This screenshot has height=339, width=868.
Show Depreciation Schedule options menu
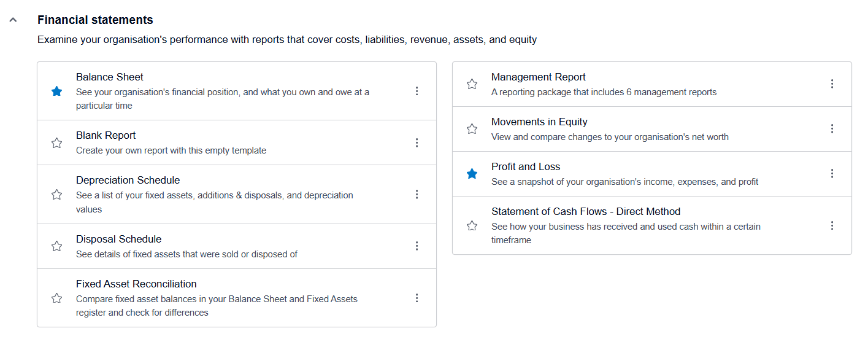pyautogui.click(x=417, y=194)
